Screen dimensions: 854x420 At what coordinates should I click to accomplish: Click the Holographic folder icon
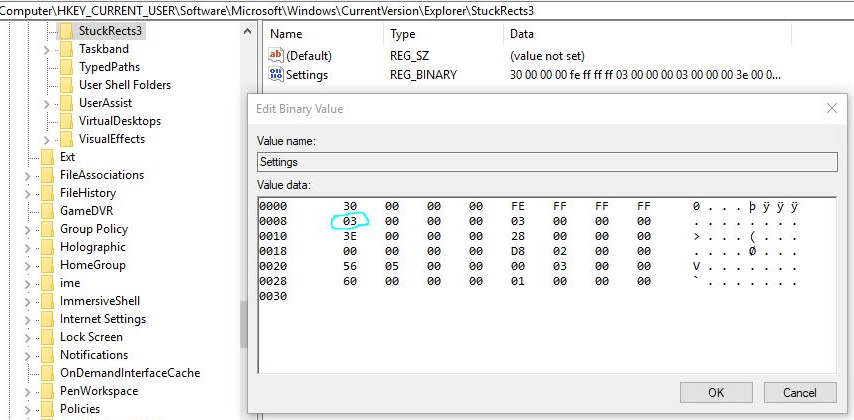pos(48,247)
